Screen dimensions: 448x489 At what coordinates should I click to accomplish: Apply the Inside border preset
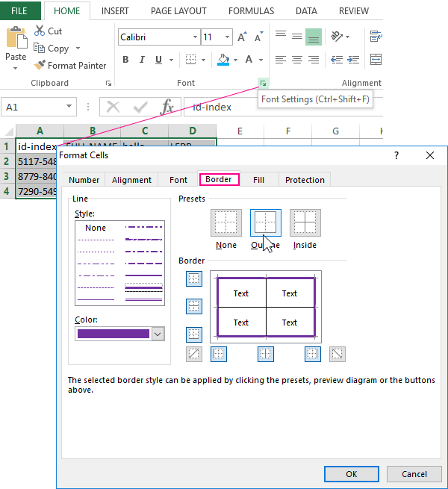pos(305,222)
